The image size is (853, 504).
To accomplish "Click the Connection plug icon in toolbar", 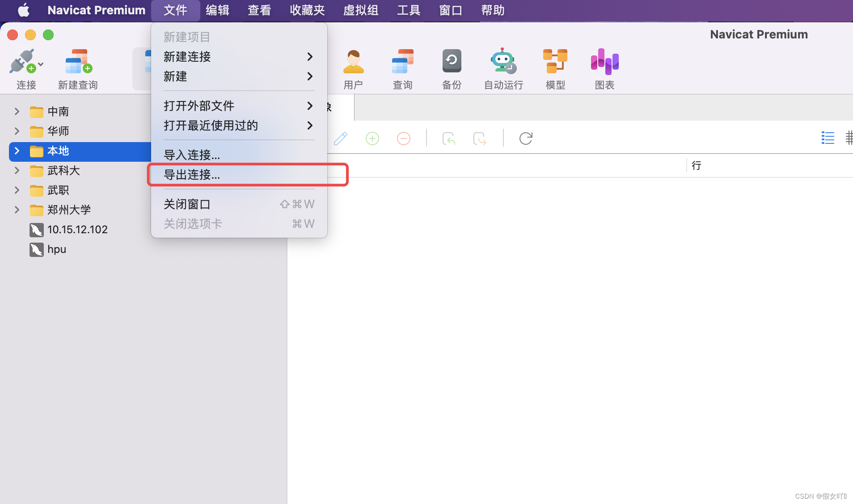I will pos(22,61).
